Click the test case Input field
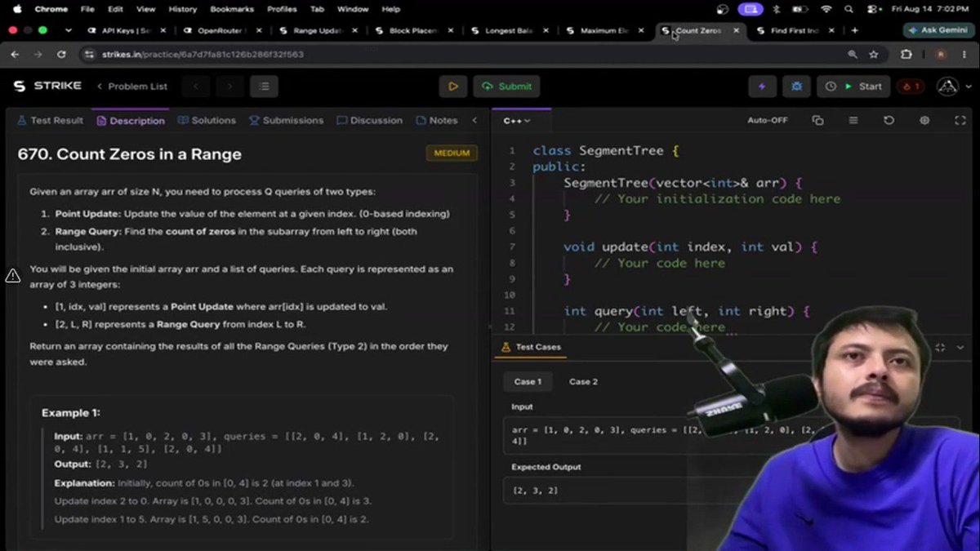 [x=732, y=434]
